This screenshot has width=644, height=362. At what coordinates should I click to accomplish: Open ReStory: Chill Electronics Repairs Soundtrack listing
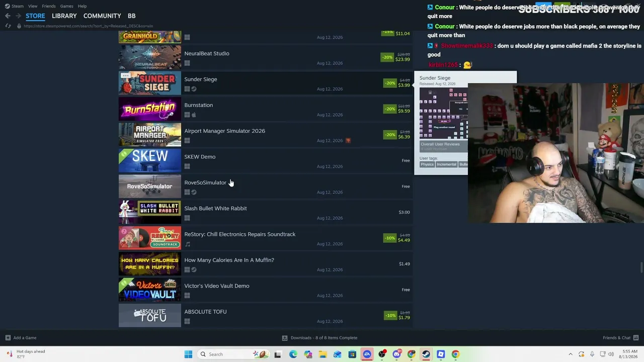coord(266,238)
